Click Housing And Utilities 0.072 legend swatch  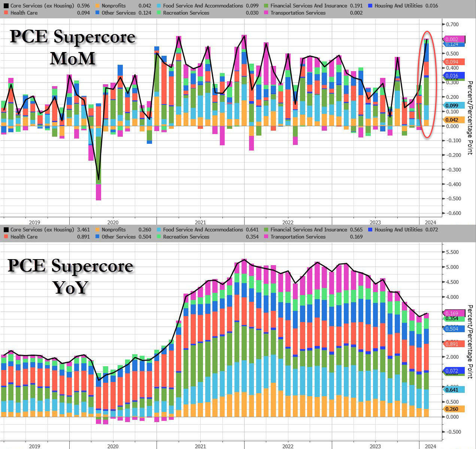pos(371,230)
